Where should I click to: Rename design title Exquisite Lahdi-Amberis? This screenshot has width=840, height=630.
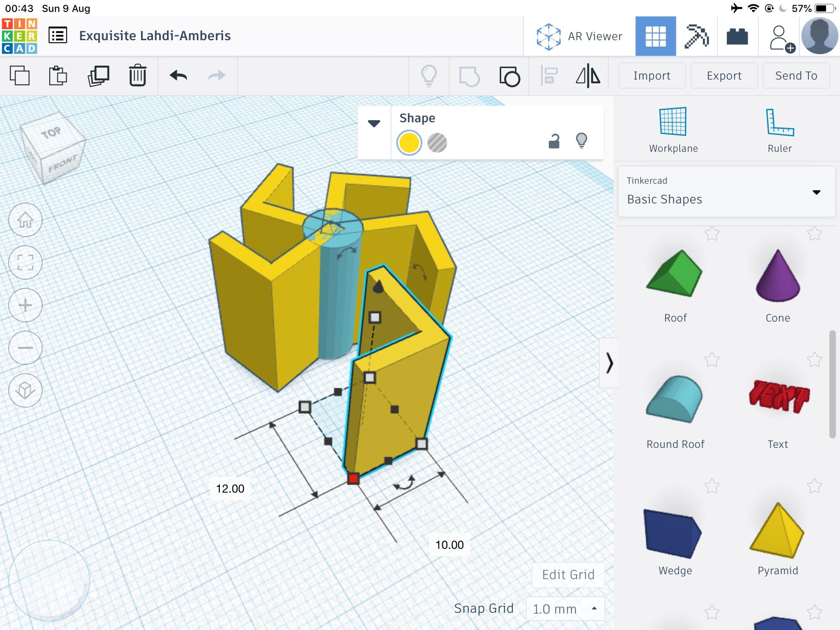point(155,36)
